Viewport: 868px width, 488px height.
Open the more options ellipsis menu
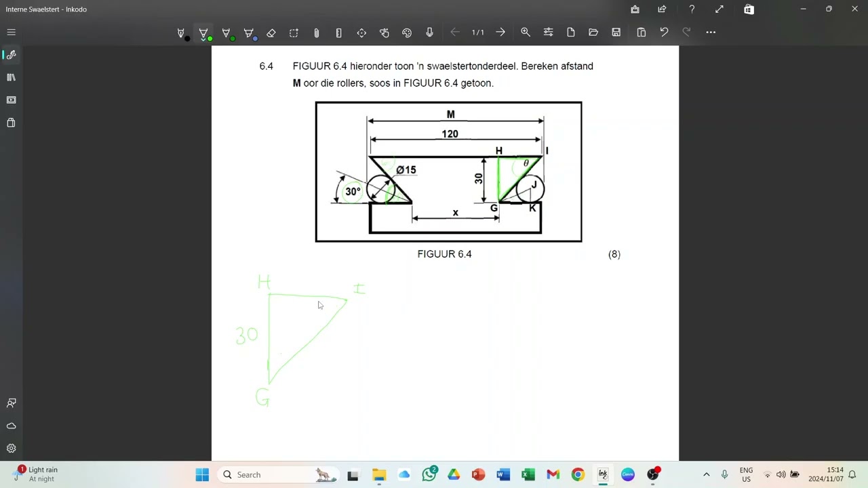coord(711,33)
